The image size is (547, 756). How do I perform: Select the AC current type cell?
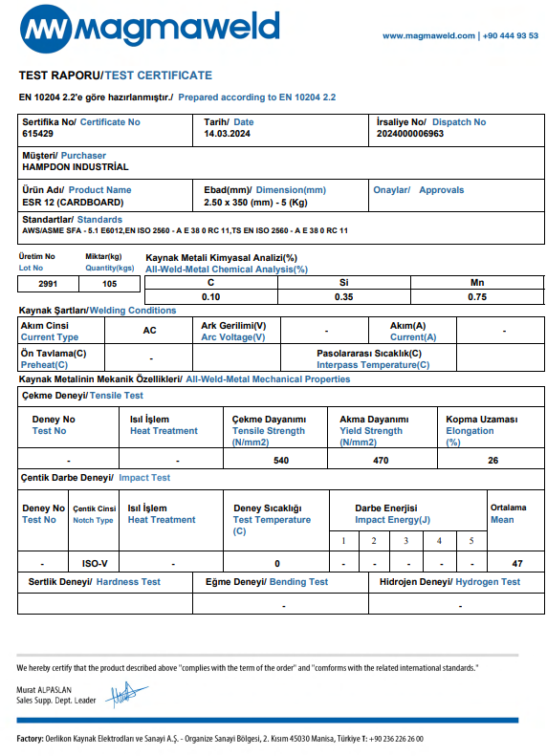pos(149,331)
